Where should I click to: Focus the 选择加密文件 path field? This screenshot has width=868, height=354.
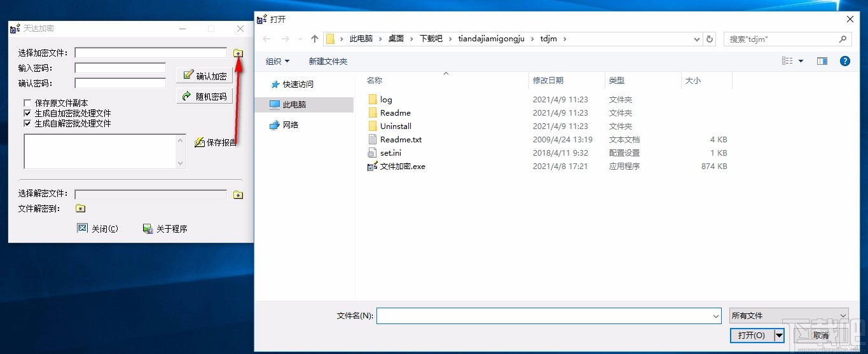click(151, 53)
